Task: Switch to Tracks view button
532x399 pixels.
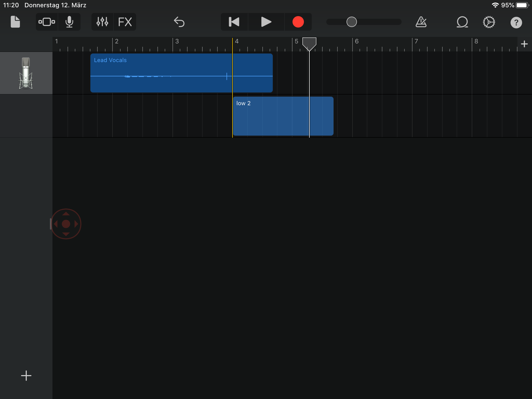Action: [x=47, y=22]
